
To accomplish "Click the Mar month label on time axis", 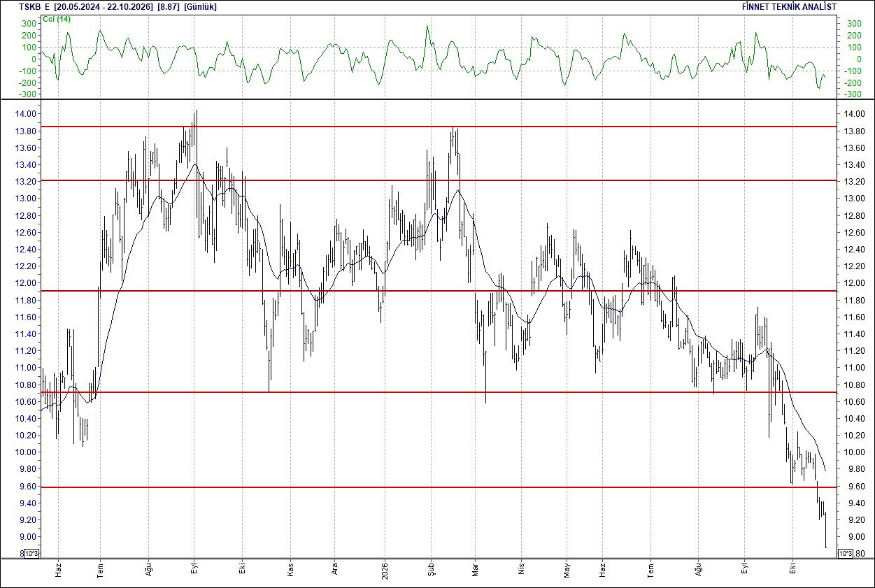I will (x=476, y=568).
